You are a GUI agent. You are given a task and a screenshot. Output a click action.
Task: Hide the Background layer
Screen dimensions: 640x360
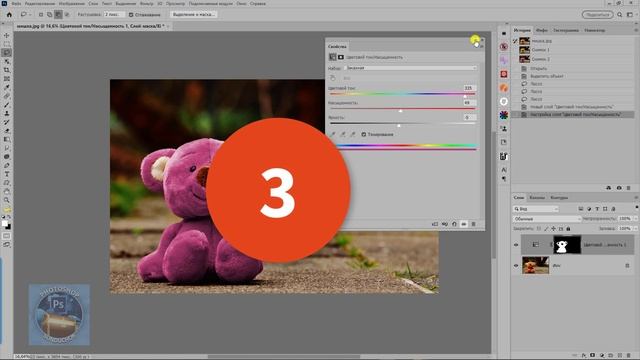click(516, 266)
